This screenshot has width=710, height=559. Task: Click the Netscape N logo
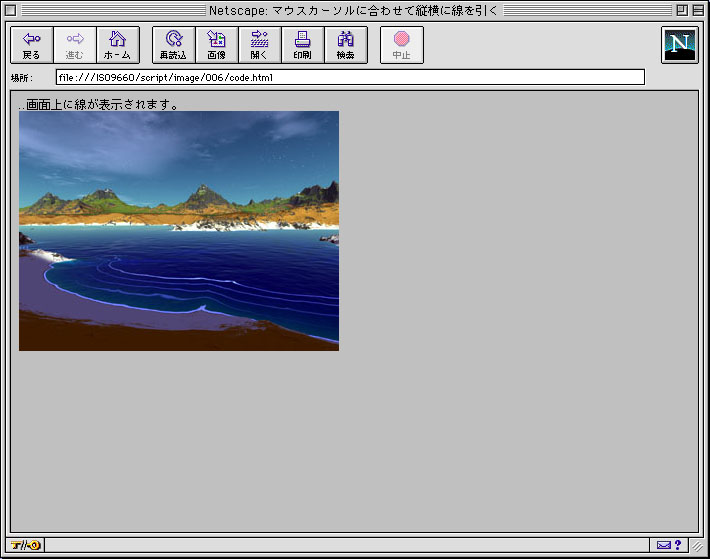point(680,45)
